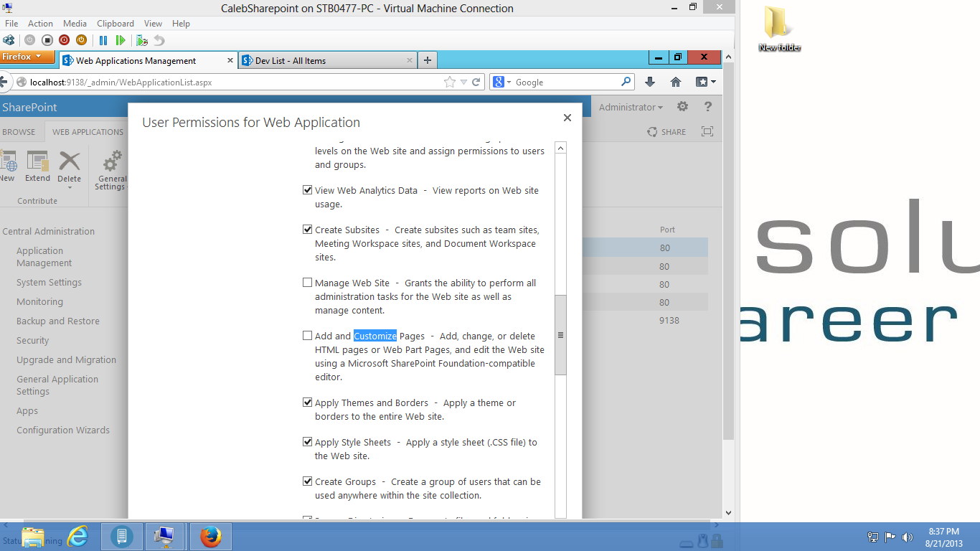
Task: Click the Revert undo arrow in VM toolbar
Action: point(159,41)
